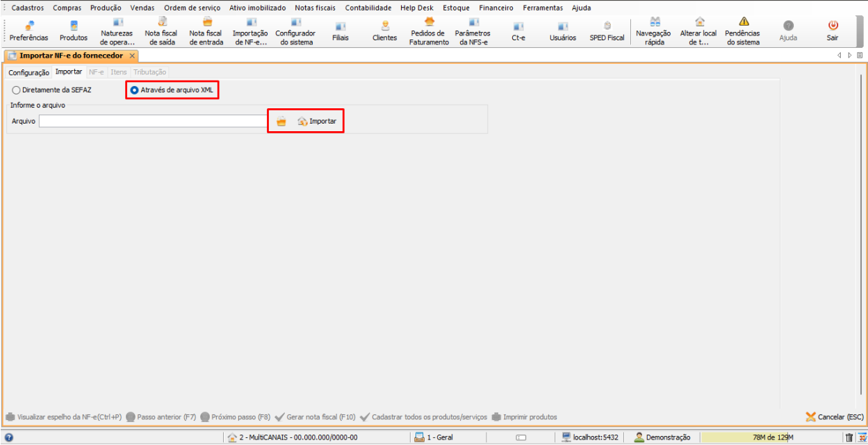Open the Cadastros menu
Screen dimensions: 868x445
(x=28, y=8)
